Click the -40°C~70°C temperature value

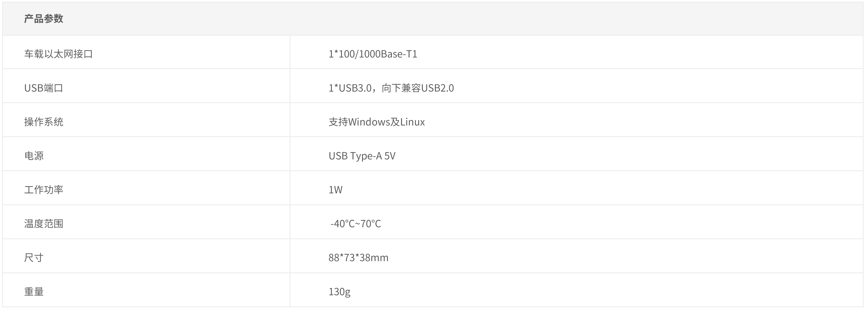356,224
